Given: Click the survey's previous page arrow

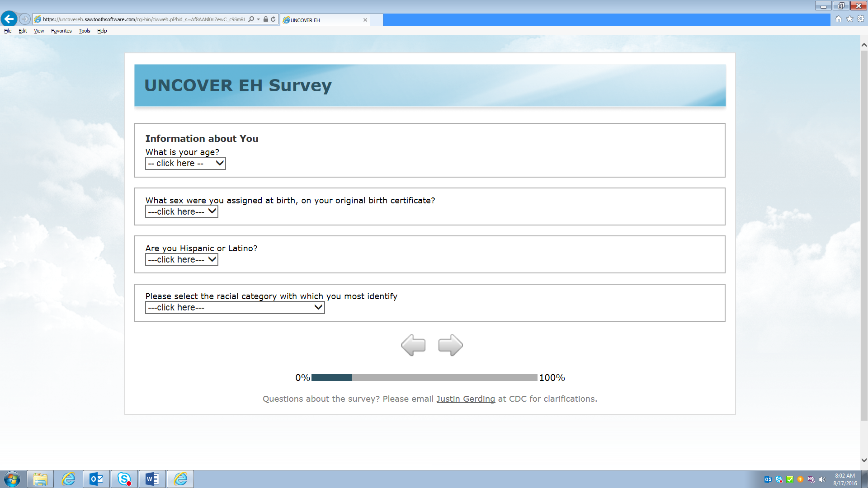Looking at the screenshot, I should tap(413, 345).
